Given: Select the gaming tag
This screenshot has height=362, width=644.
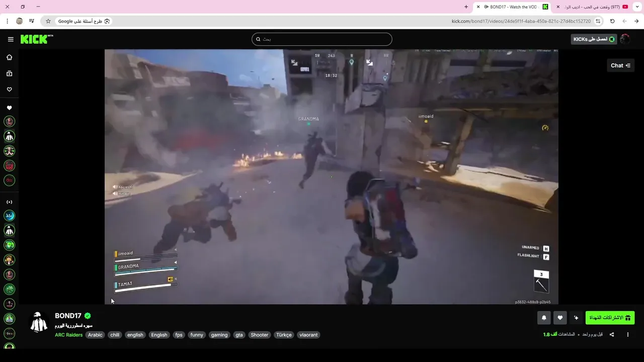Looking at the screenshot, I should (219, 335).
